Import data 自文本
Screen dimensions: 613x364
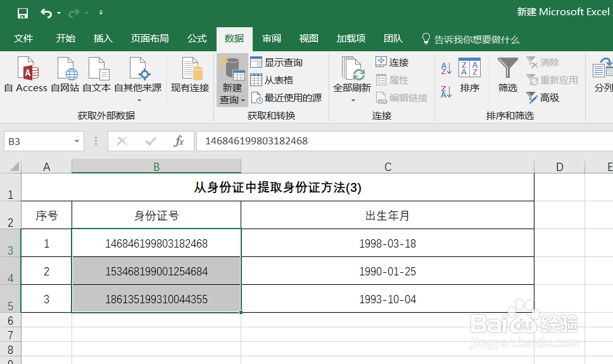[x=96, y=75]
